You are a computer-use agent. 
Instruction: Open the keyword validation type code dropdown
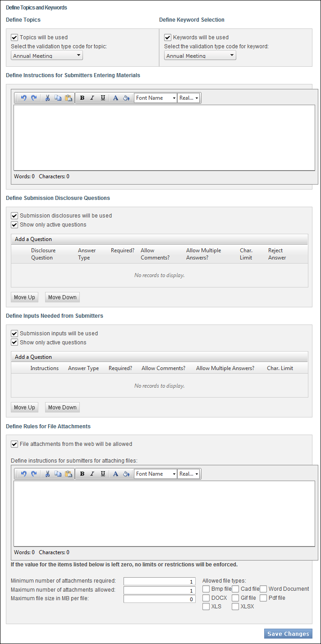click(x=200, y=56)
